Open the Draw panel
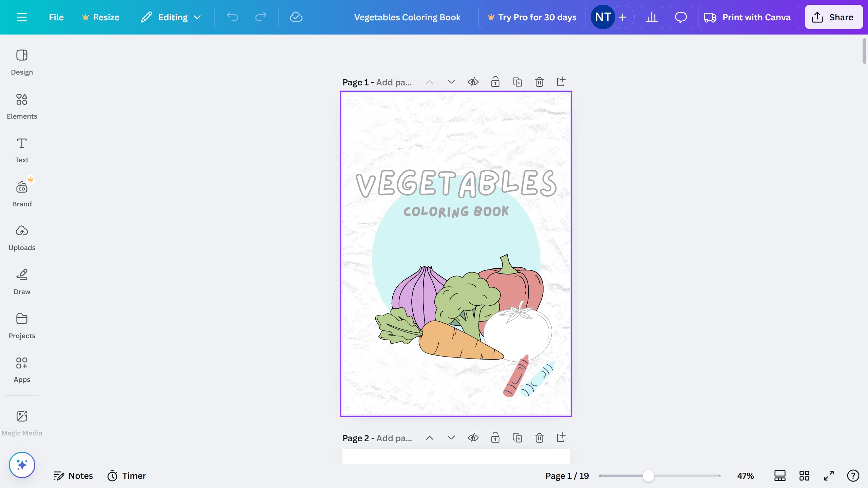868x488 pixels. [x=22, y=281]
